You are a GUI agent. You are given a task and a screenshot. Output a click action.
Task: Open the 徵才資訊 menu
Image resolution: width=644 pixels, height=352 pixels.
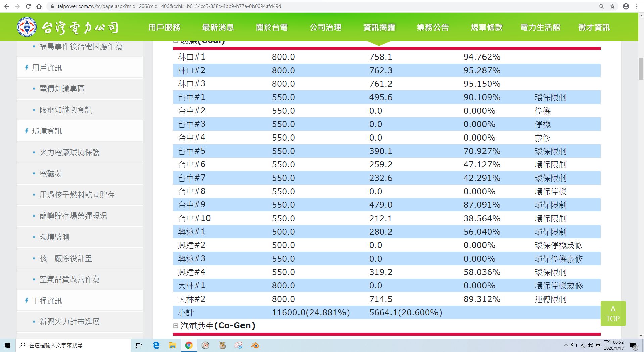(594, 27)
